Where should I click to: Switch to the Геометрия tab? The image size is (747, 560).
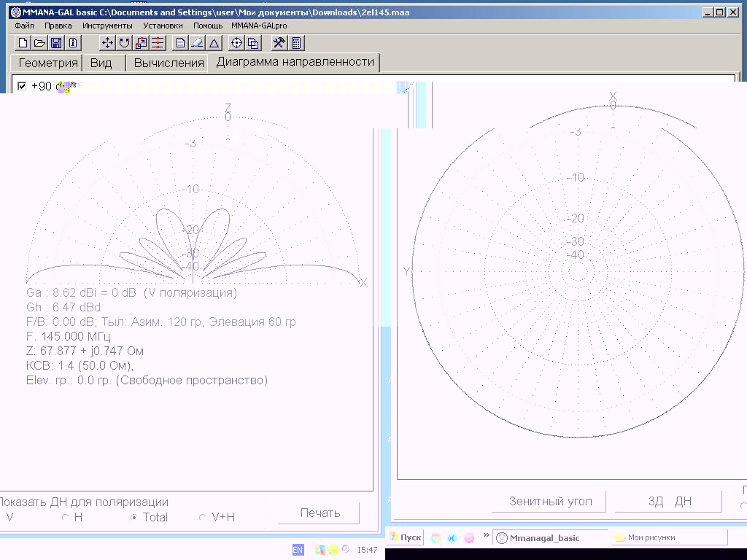(x=47, y=63)
